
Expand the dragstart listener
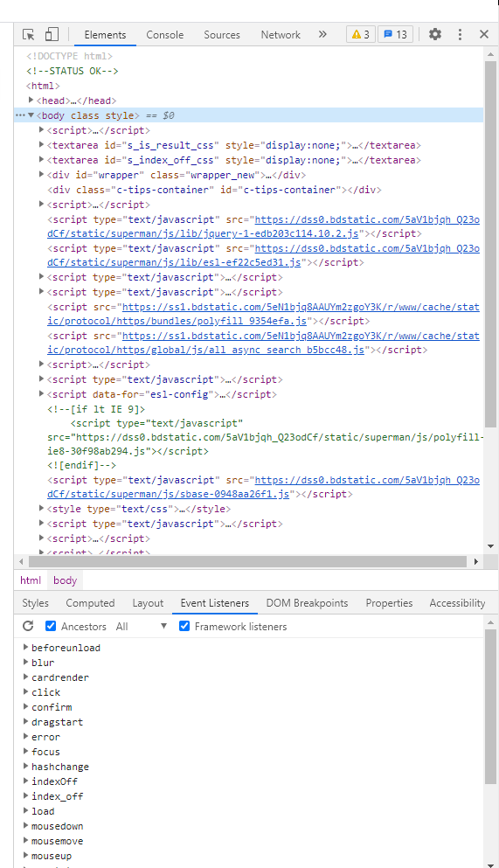25,722
